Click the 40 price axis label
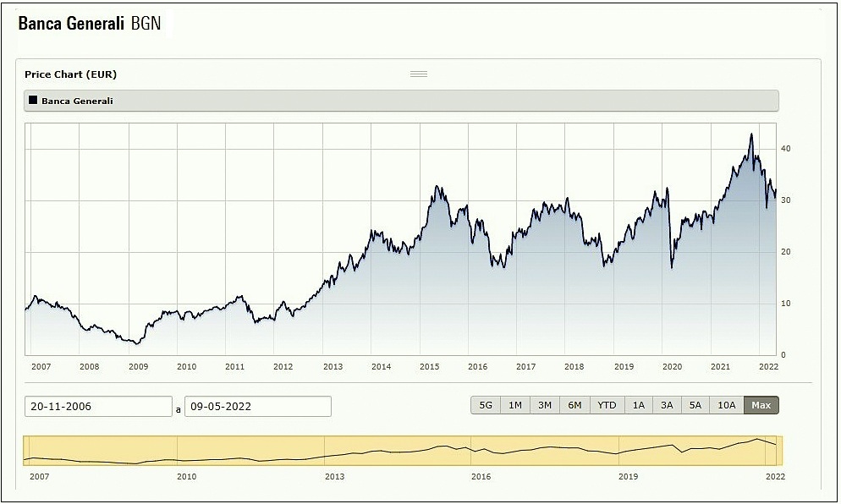The image size is (841, 504). (x=786, y=149)
